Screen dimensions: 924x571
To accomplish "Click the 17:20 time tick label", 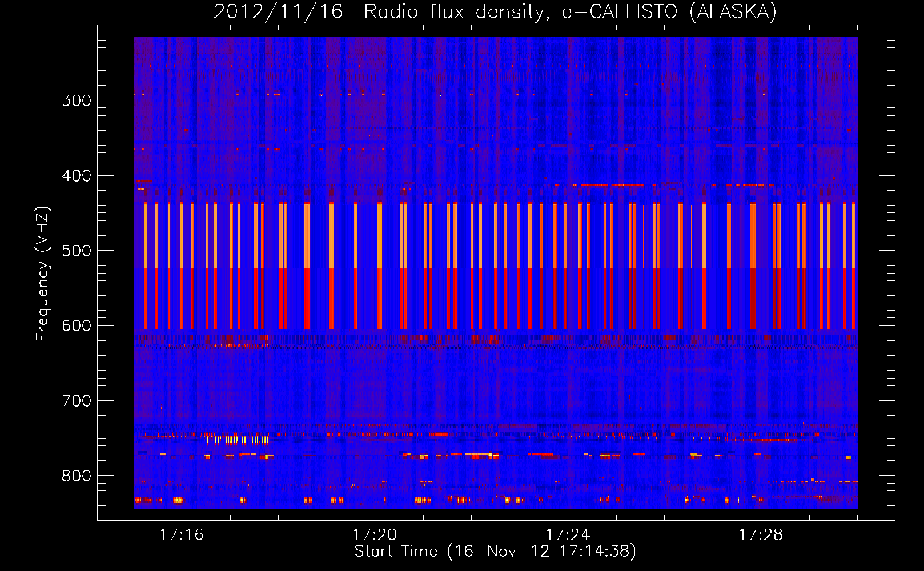I will tap(375, 534).
